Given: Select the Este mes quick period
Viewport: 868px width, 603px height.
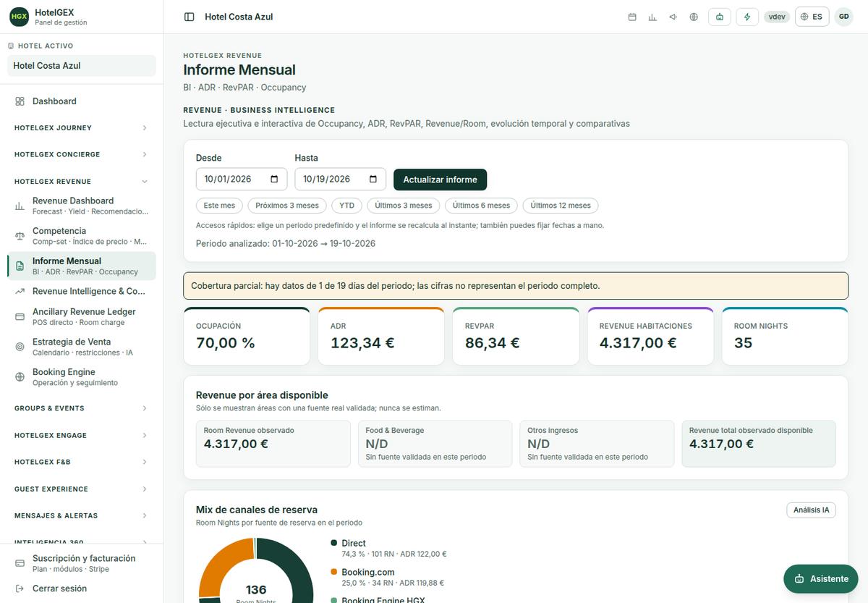Looking at the screenshot, I should [219, 206].
